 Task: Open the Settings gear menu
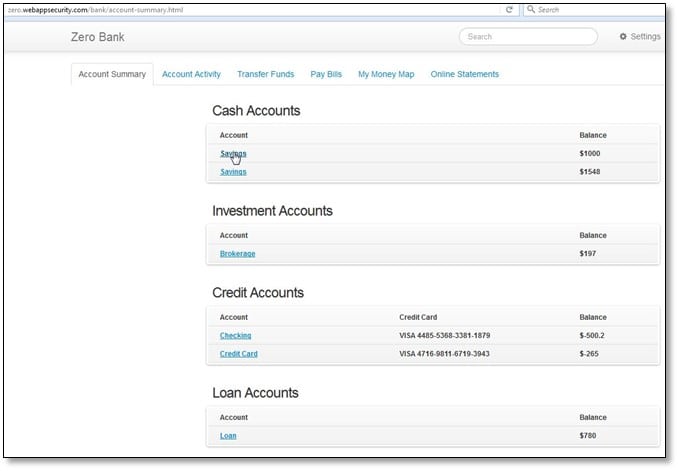(x=639, y=37)
